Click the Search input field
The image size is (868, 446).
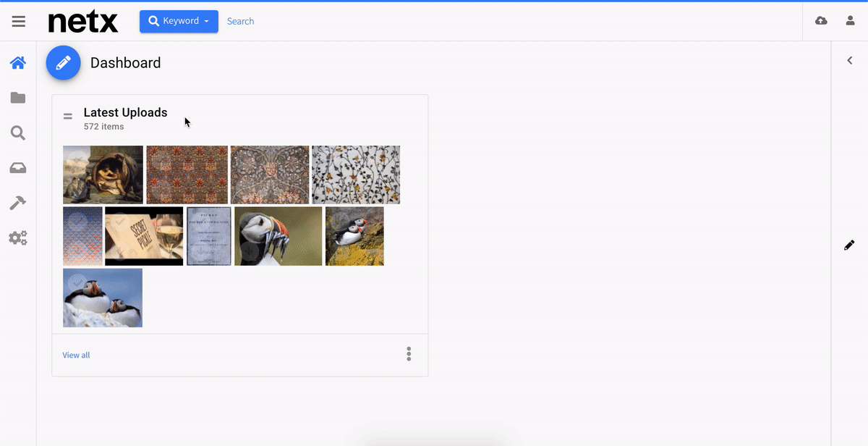pyautogui.click(x=506, y=21)
